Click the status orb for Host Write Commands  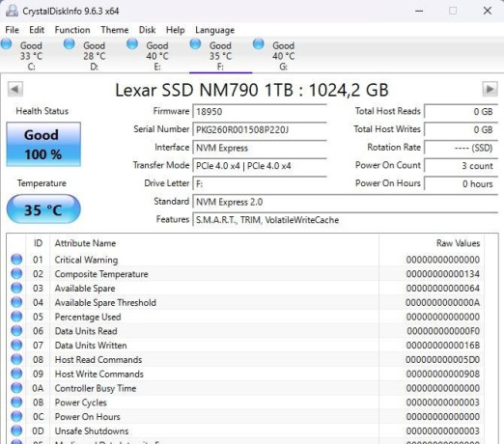16,374
